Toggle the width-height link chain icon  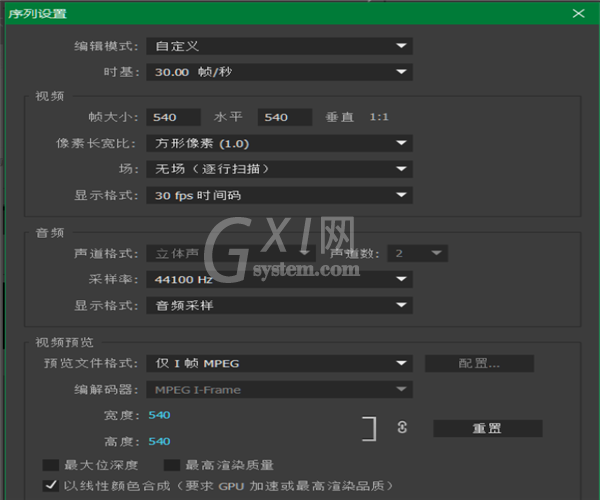coord(402,427)
